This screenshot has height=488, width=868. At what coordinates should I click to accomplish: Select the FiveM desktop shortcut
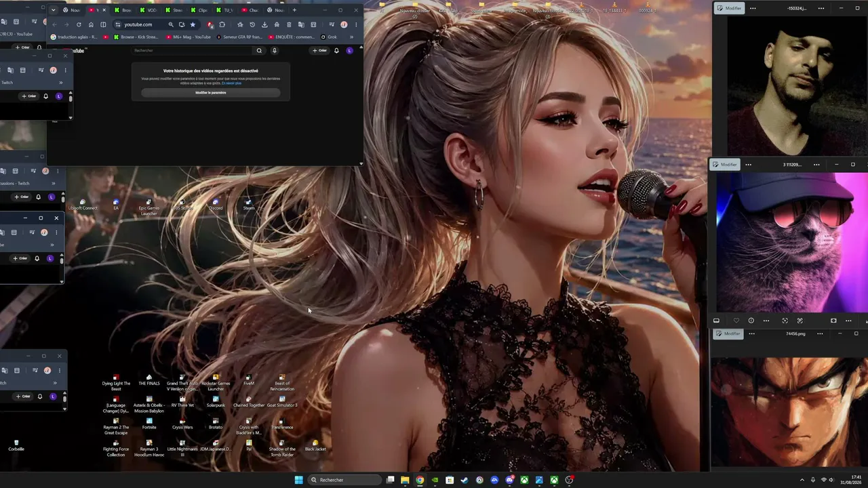tap(249, 380)
